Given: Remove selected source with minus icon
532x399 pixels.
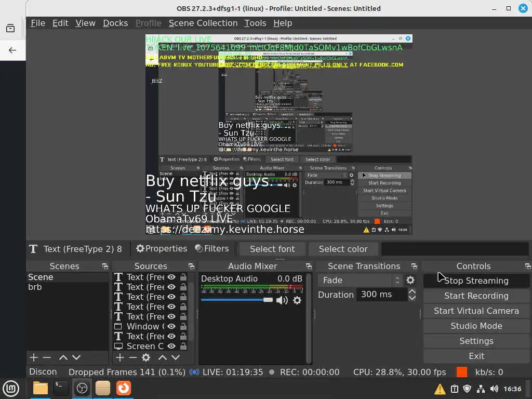Looking at the screenshot, I should 133,357.
